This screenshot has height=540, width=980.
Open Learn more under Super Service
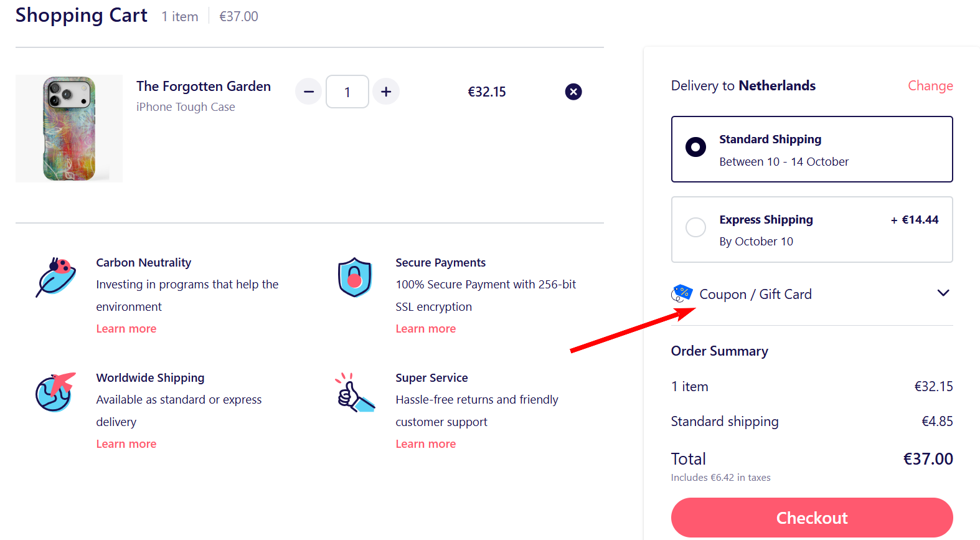tap(426, 444)
